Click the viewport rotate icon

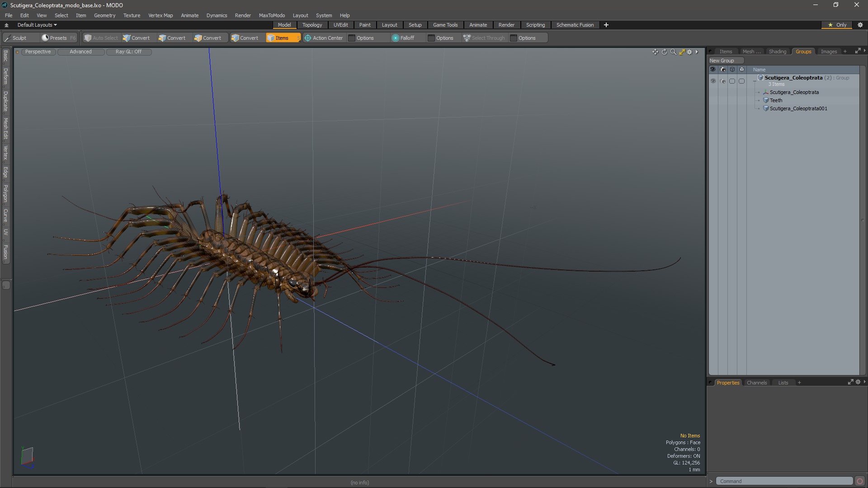(x=664, y=52)
